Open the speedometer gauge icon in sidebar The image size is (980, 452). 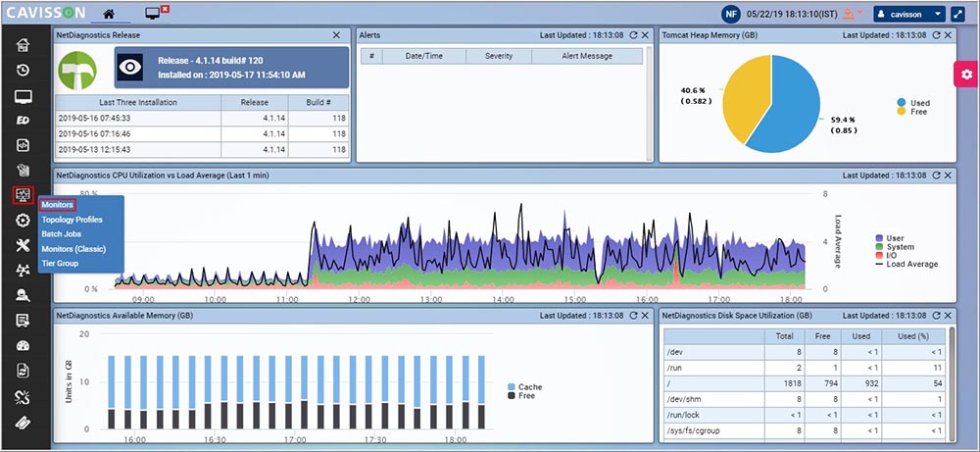[x=24, y=346]
